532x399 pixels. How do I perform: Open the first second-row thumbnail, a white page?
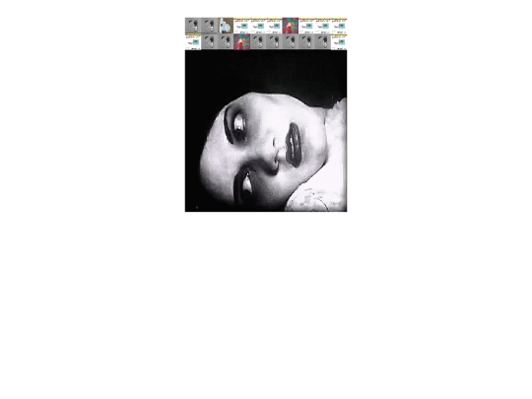193,41
